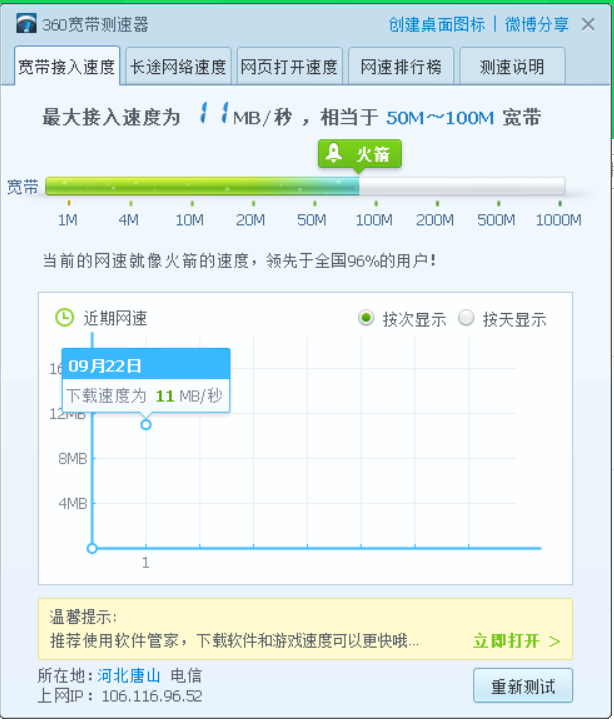Viewport: 614px width, 722px height.
Task: Select the 按天显示 radio button
Action: pos(466,318)
